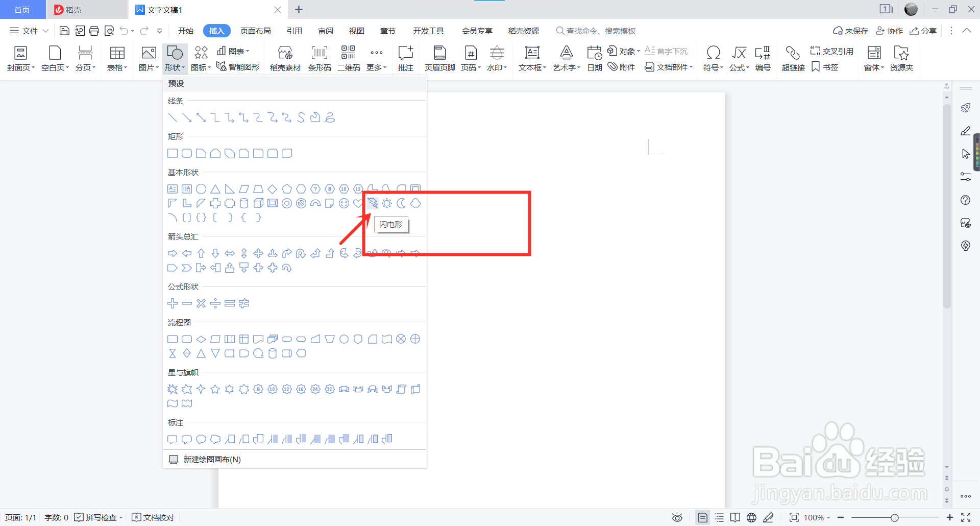Viewport: 980px width, 526px height.
Task: Click the 分享 share button
Action: tap(923, 31)
